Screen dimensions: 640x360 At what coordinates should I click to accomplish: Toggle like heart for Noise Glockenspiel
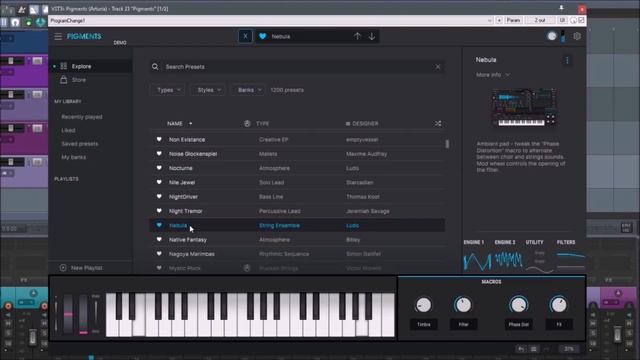pos(159,153)
